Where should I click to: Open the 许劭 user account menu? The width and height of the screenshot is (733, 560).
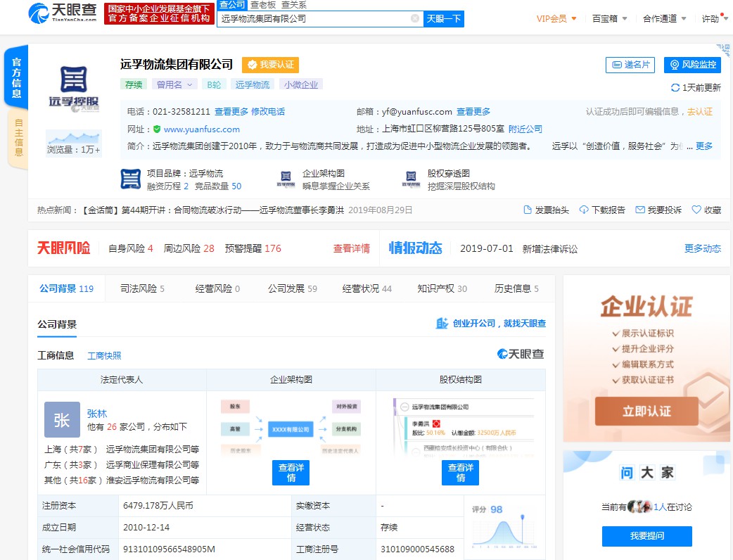point(714,19)
